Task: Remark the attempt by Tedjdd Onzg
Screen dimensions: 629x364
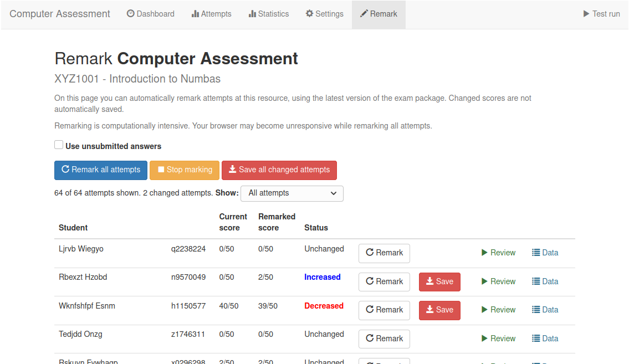Action: coord(384,339)
